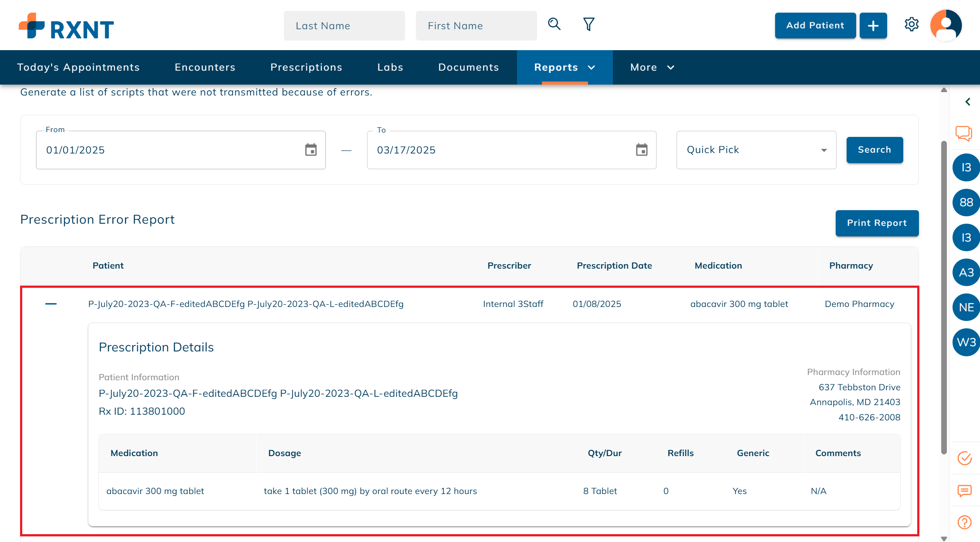980x542 pixels.
Task: Click the orange message sidebar icon
Action: click(x=964, y=491)
